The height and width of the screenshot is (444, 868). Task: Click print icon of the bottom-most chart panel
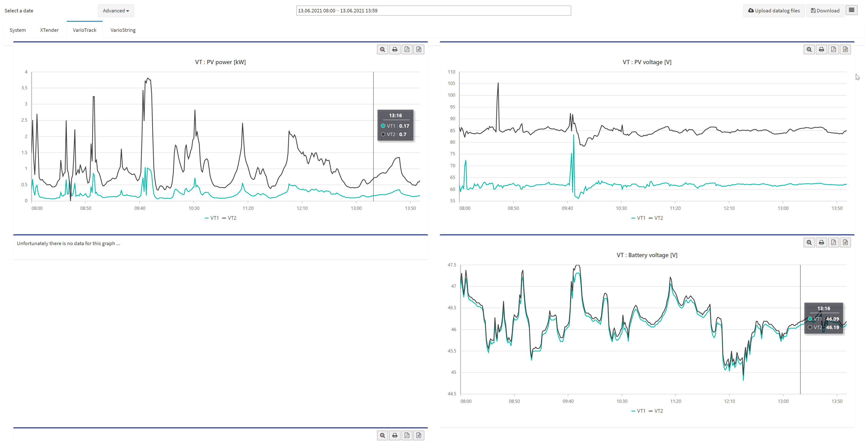[395, 436]
